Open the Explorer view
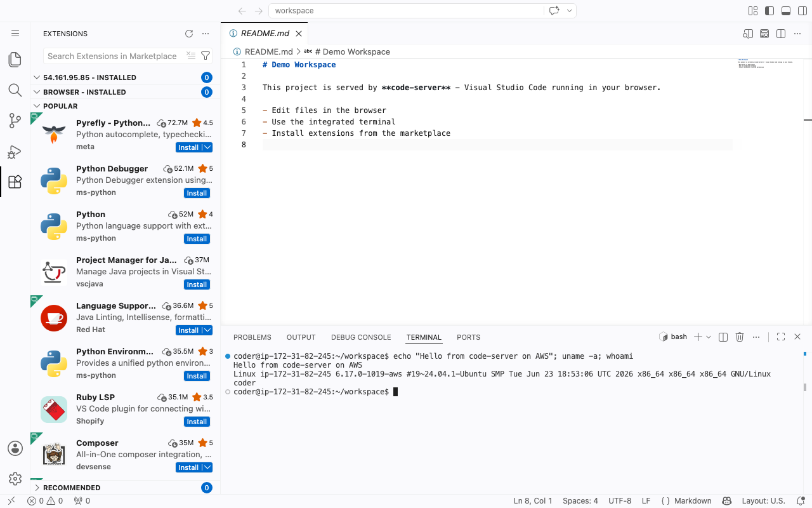 [x=15, y=60]
